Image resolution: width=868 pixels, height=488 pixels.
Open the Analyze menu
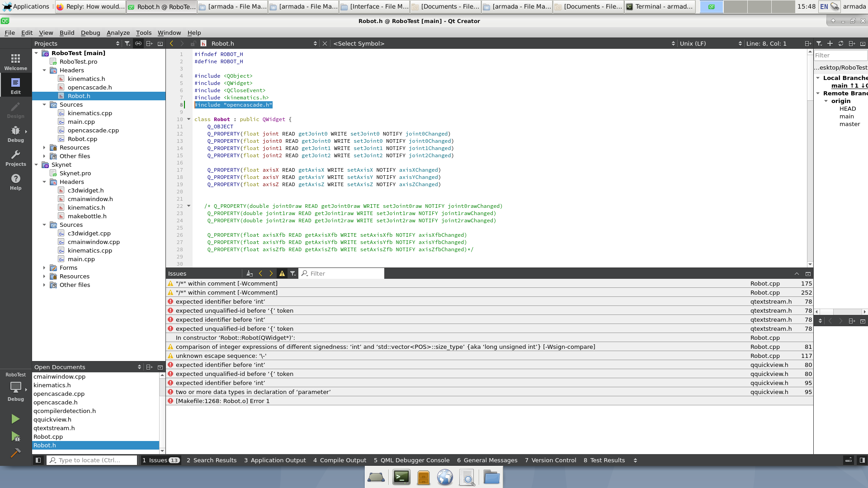pyautogui.click(x=118, y=33)
